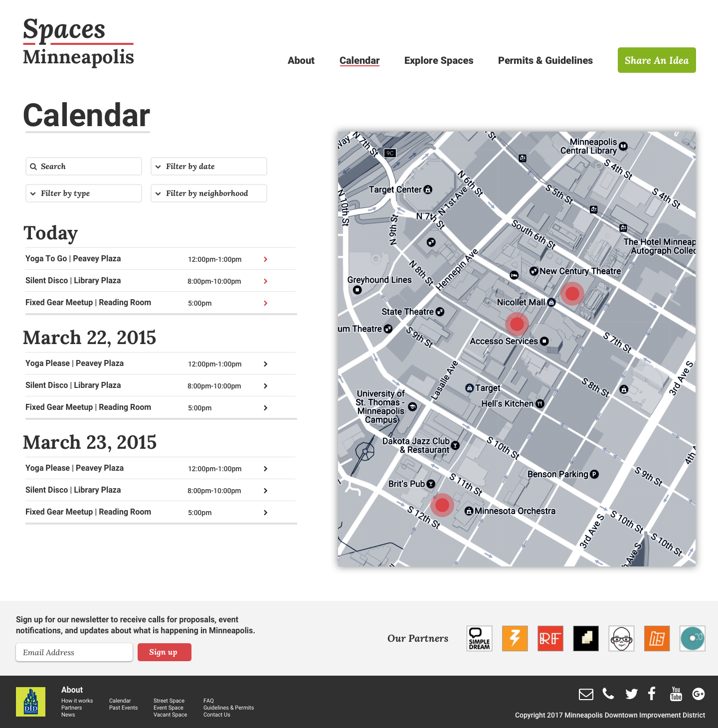Click the Minneapolis Central Library map icon

(623, 146)
